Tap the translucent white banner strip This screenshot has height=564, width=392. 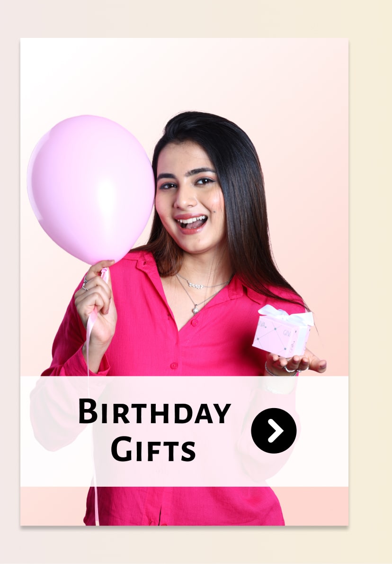click(184, 431)
